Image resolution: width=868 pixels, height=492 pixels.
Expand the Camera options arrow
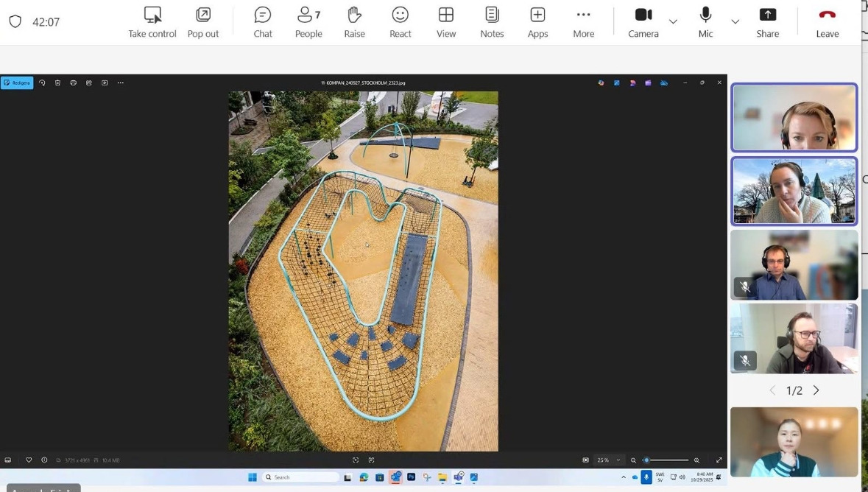(x=673, y=21)
